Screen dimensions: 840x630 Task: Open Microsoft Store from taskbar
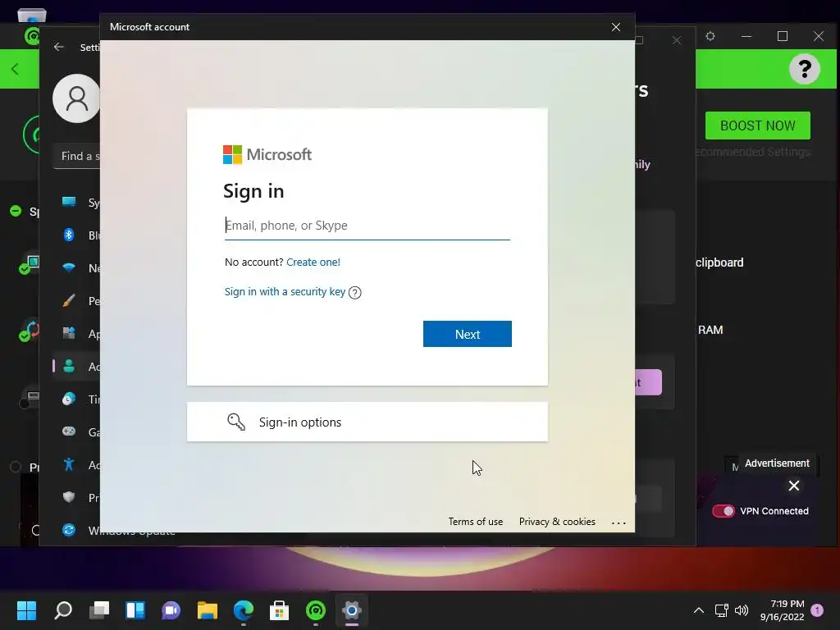(279, 610)
